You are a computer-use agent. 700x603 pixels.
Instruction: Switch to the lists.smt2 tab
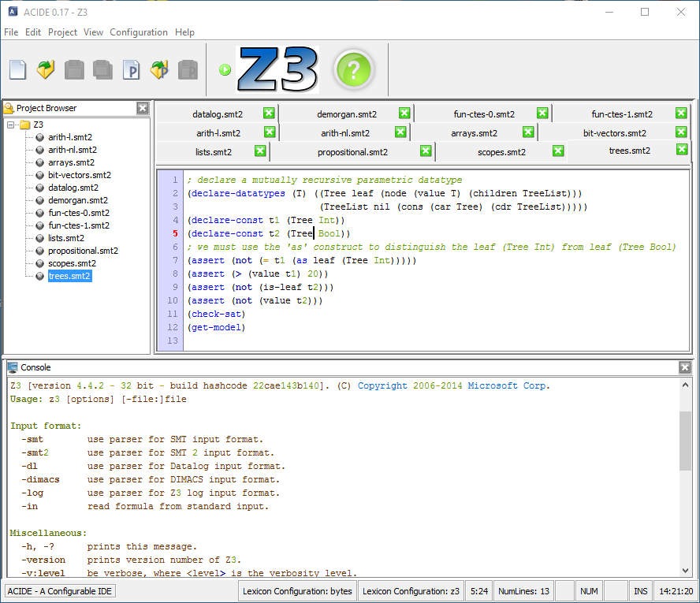(x=214, y=152)
